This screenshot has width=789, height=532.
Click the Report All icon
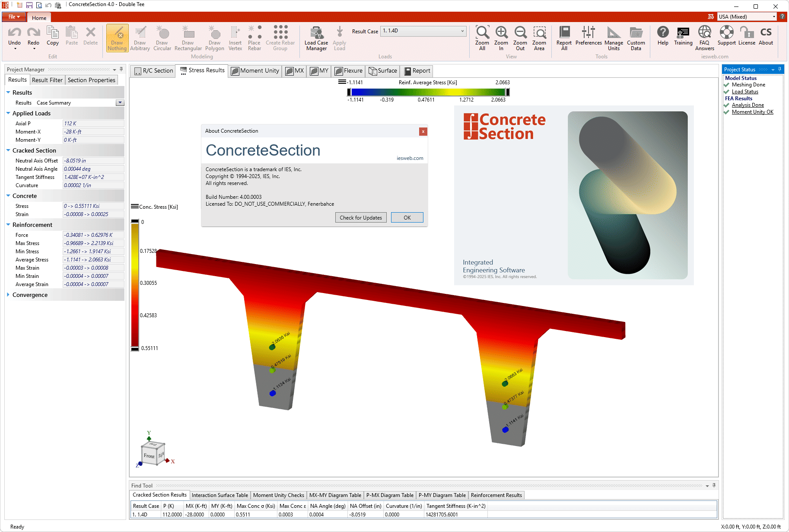click(x=563, y=38)
